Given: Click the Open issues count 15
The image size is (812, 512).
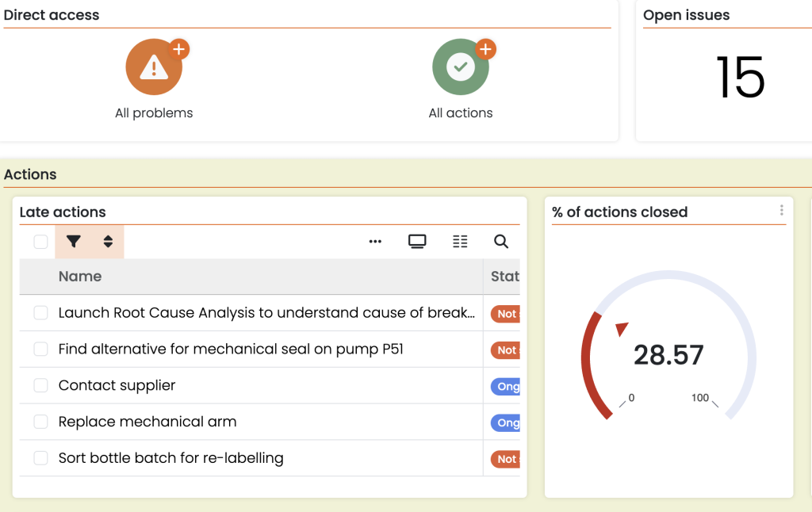Looking at the screenshot, I should coord(740,78).
